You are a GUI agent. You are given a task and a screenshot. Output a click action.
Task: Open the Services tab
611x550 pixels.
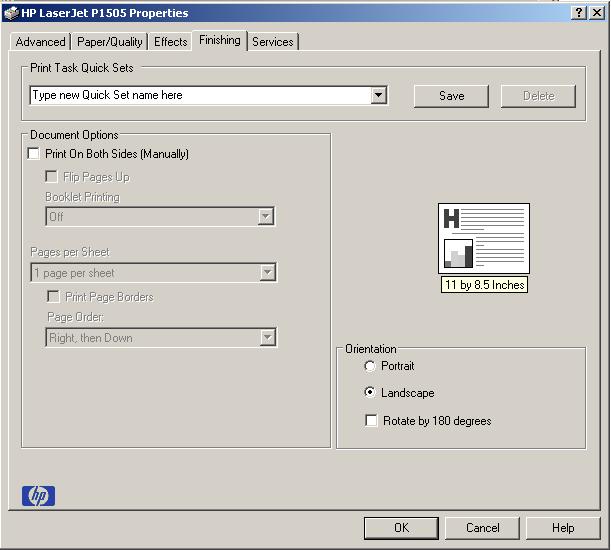tap(273, 42)
